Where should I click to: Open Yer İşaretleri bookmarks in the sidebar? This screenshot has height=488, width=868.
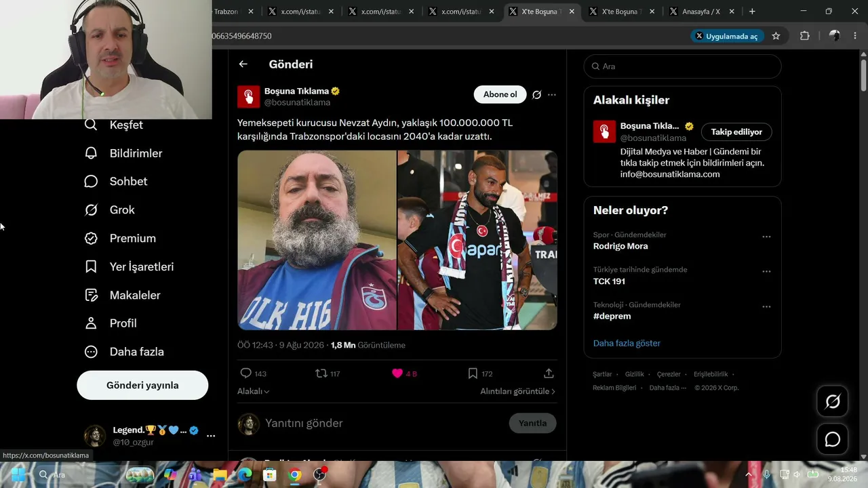pos(129,267)
